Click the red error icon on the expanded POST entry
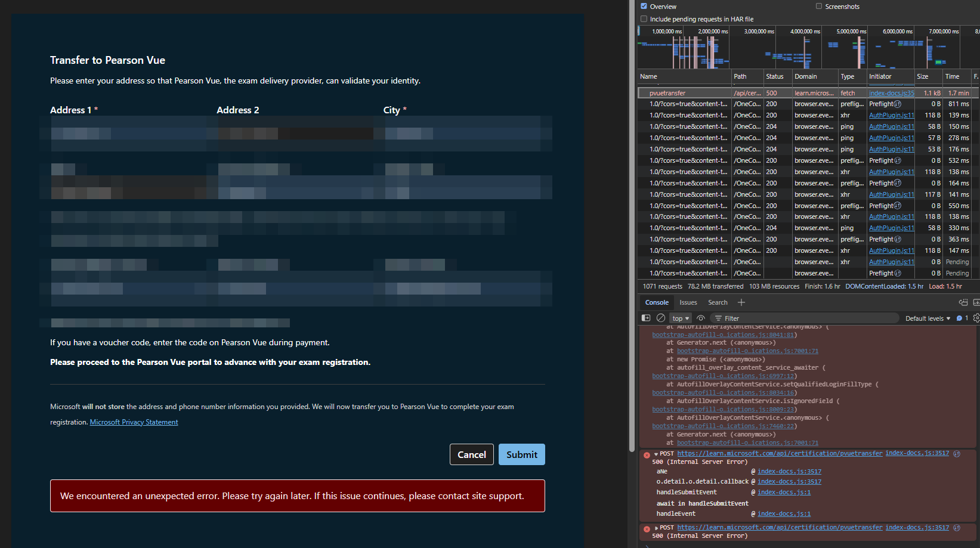The height and width of the screenshot is (548, 980). 647,455
